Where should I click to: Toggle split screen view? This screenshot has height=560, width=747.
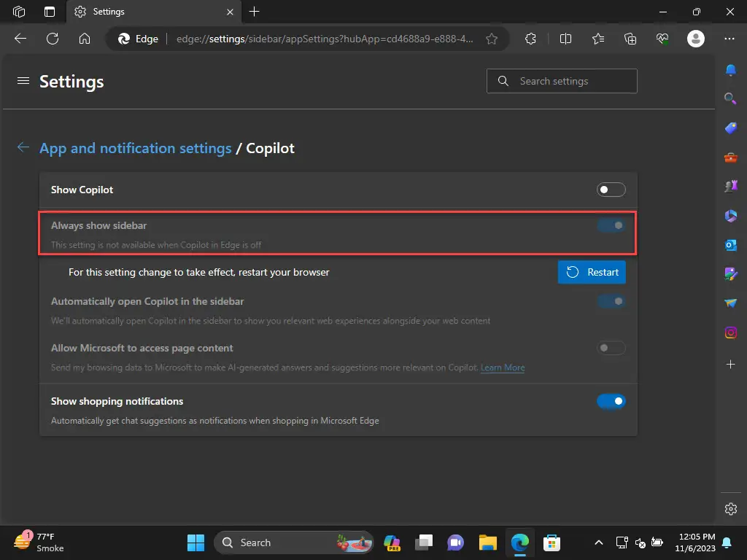point(565,39)
